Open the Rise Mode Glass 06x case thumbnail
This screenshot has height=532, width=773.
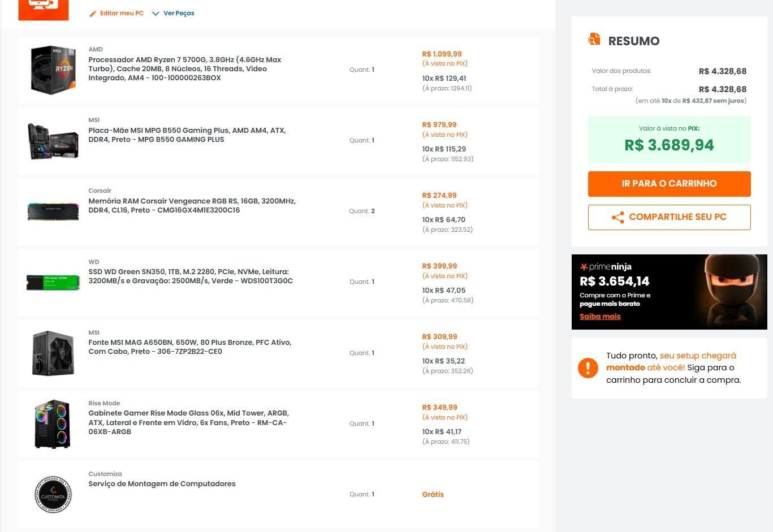[x=53, y=424]
